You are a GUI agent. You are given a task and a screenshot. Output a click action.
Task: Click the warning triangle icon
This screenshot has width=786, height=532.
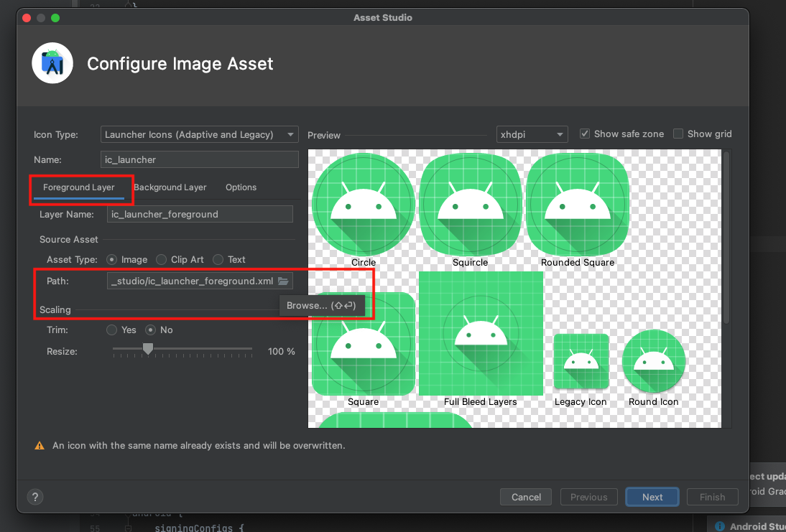coord(40,446)
